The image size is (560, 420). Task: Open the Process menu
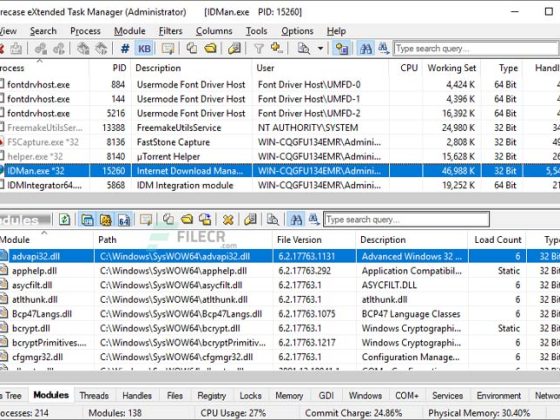[x=85, y=31]
